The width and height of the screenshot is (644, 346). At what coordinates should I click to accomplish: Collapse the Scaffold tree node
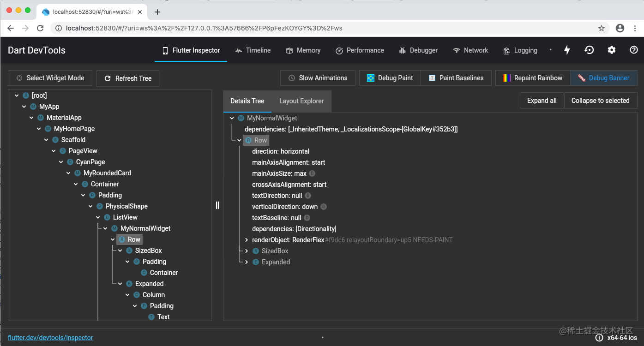[x=46, y=139]
